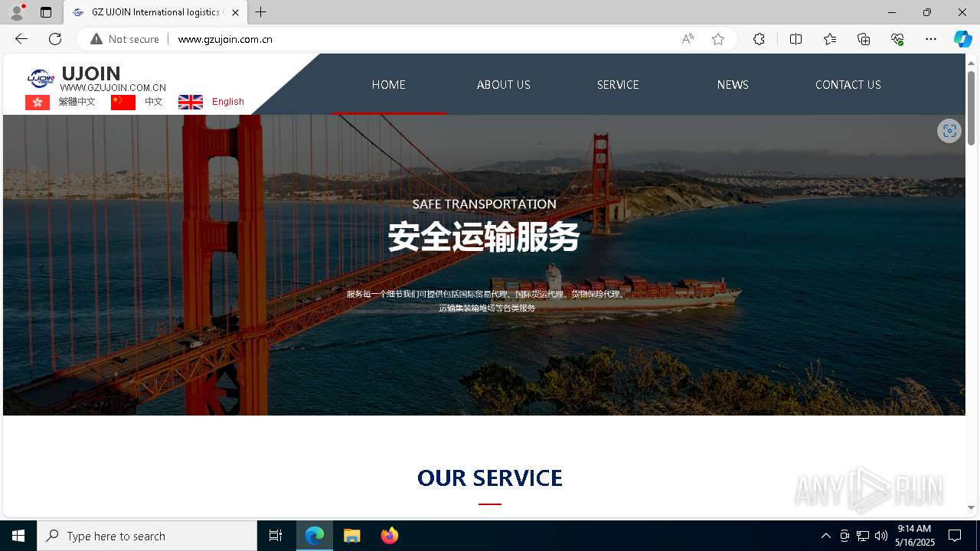Click the 安全运输服务 banner headline
980x551 pixels.
pos(484,237)
